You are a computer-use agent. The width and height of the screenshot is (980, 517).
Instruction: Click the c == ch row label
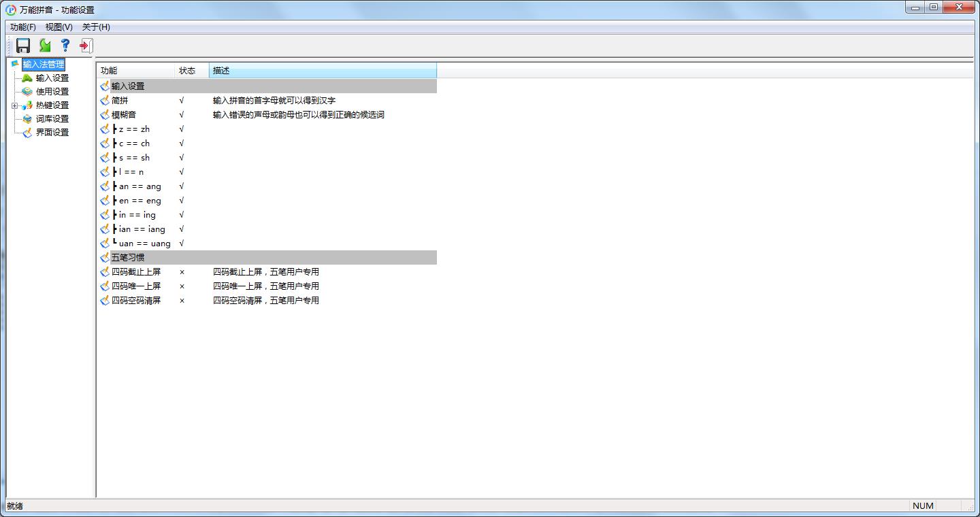(x=132, y=144)
